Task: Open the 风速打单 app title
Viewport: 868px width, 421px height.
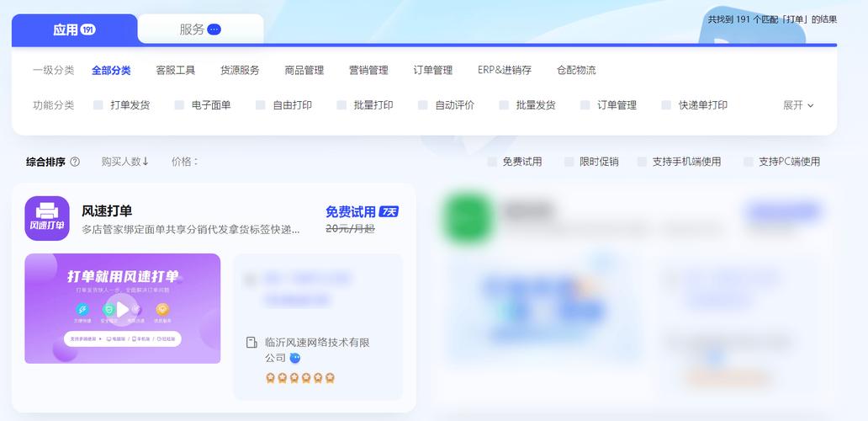Action: [107, 211]
